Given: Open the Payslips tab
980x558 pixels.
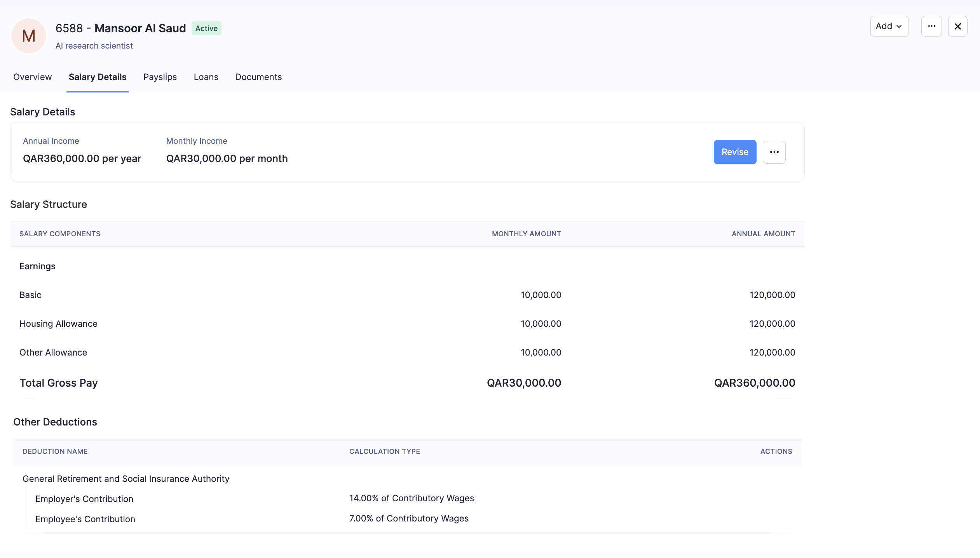Looking at the screenshot, I should 160,77.
